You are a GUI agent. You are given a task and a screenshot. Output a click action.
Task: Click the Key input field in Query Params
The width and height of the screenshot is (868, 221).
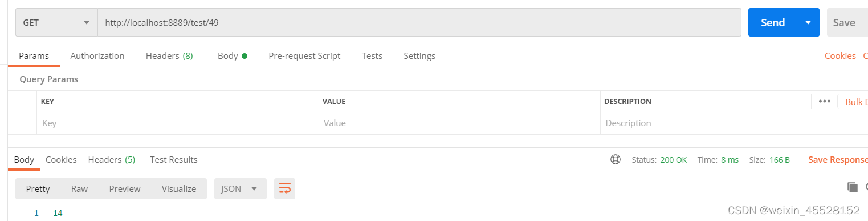coord(178,123)
